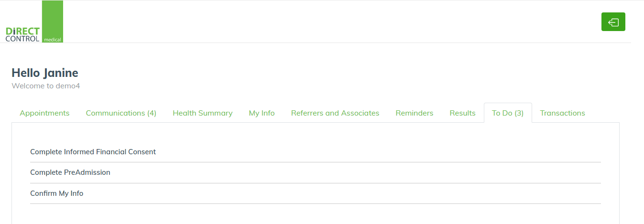
Task: Click the DIRECT CONTROL wordmark logo
Action: click(22, 34)
